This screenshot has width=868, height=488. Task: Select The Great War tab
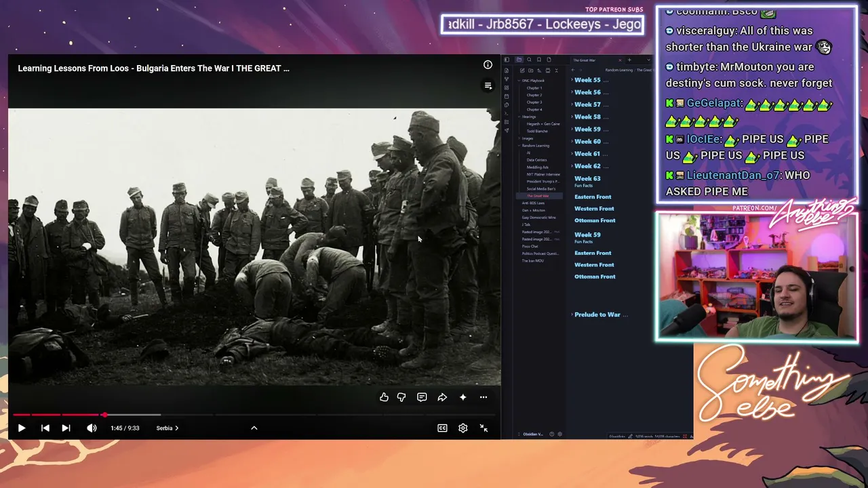point(585,60)
